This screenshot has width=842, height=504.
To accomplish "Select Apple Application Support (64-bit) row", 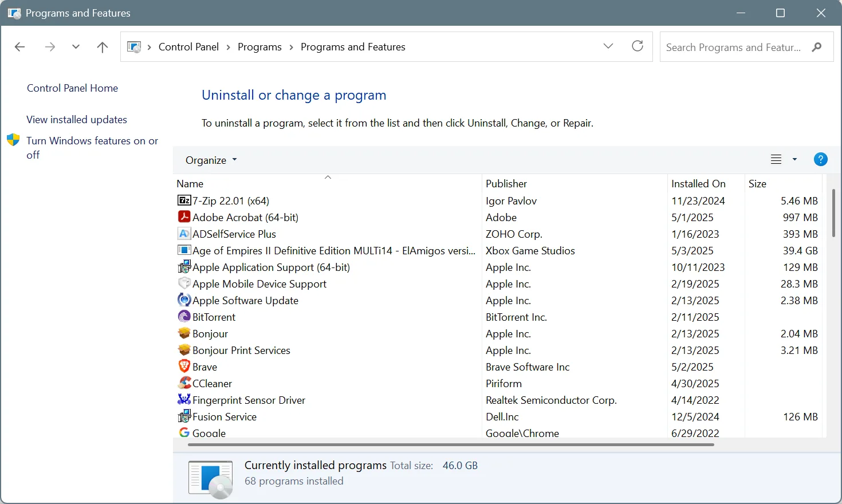I will 271,267.
